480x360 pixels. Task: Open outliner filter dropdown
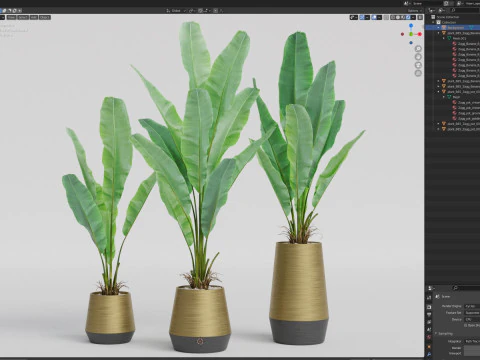pyautogui.click(x=441, y=10)
